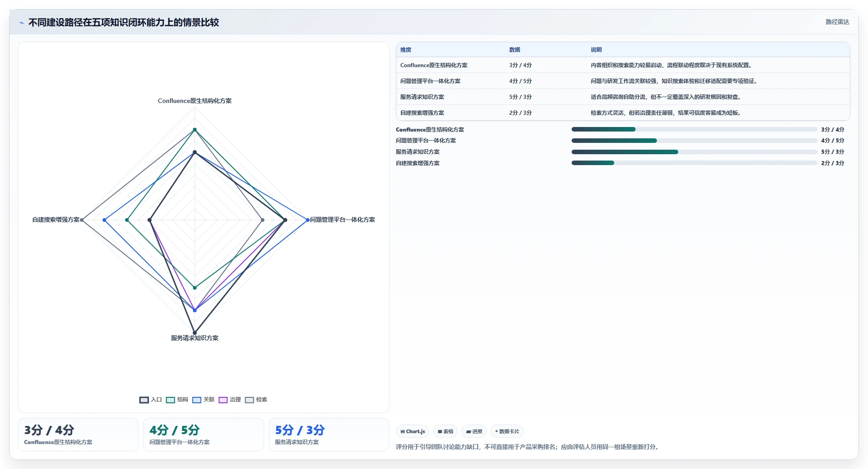868x469 pixels.
Task: Click the dark 入口 point on 服务请求知识方案 axis
Action: point(195,332)
